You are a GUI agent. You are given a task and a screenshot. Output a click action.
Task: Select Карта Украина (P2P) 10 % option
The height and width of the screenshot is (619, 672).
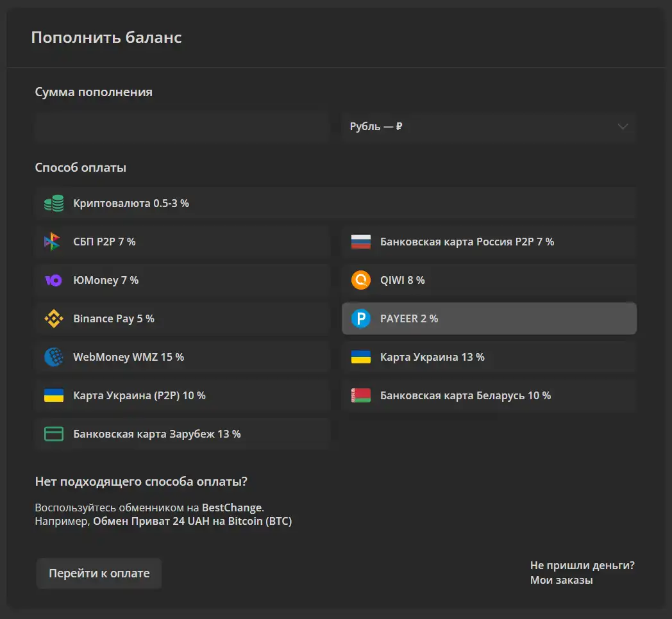point(182,395)
